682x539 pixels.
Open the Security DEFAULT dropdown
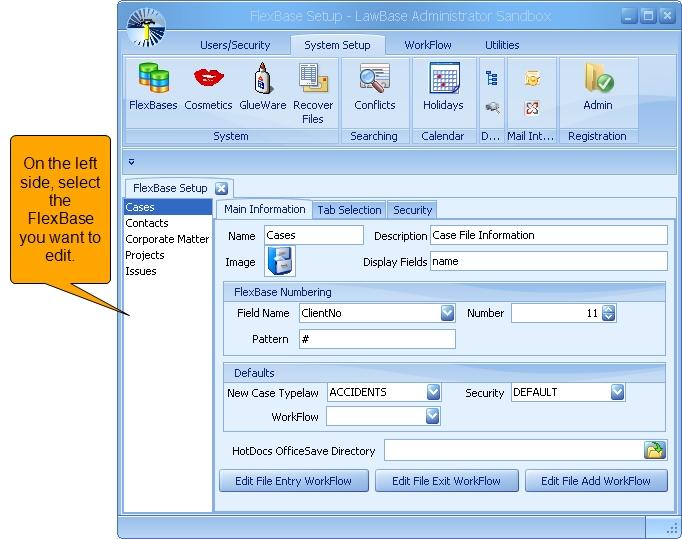(x=617, y=392)
